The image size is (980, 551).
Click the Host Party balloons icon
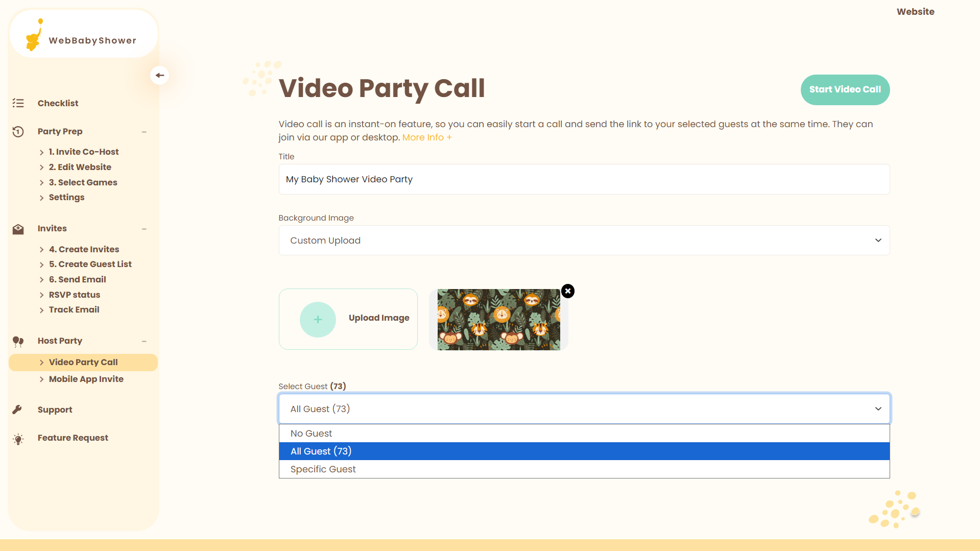(x=18, y=341)
